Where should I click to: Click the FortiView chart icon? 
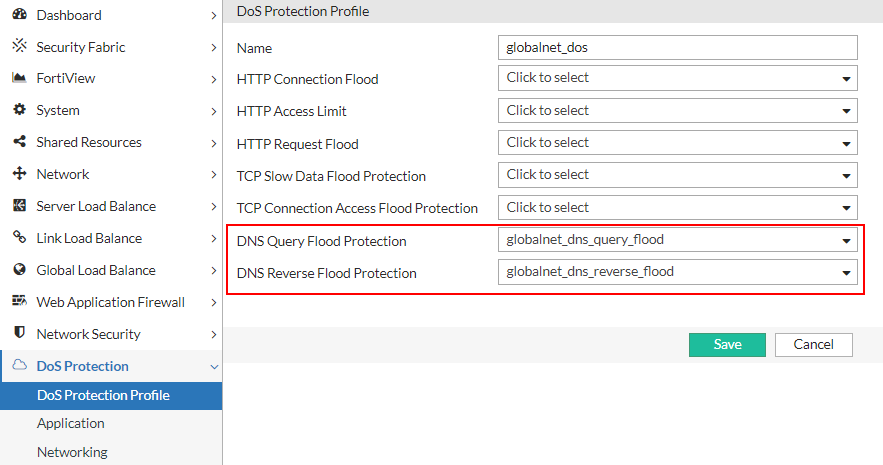pos(18,78)
